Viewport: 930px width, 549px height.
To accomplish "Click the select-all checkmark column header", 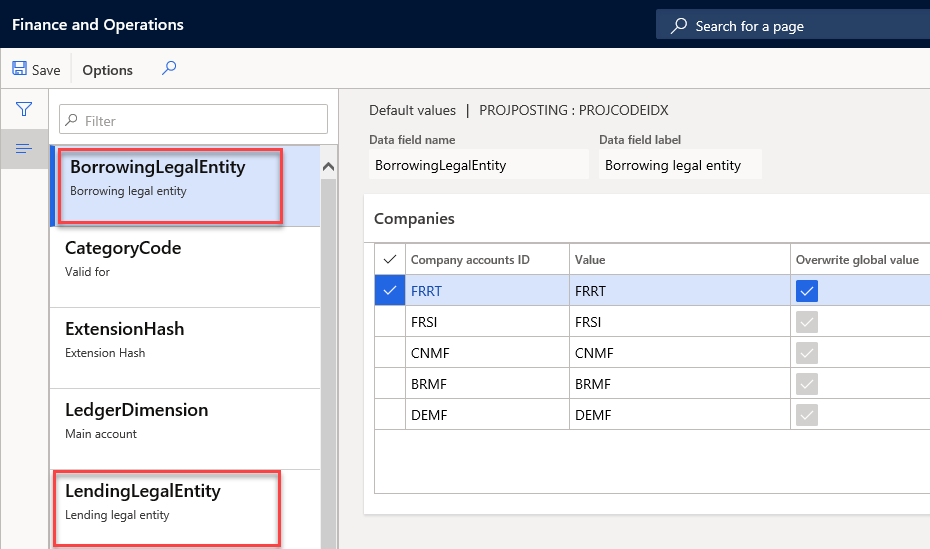I will [390, 259].
